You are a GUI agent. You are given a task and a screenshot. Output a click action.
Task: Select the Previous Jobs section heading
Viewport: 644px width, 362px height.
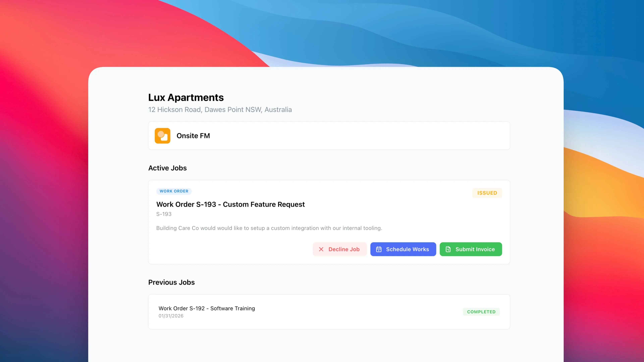(x=171, y=282)
